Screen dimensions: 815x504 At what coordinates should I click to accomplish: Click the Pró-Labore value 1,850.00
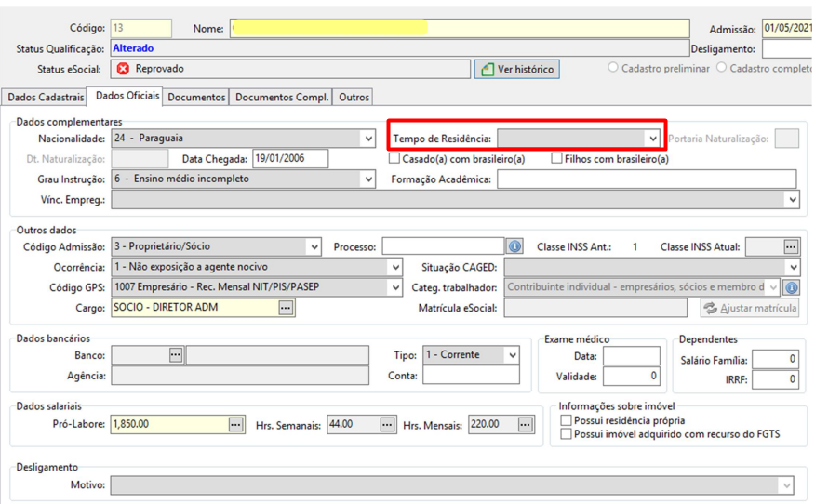click(131, 424)
